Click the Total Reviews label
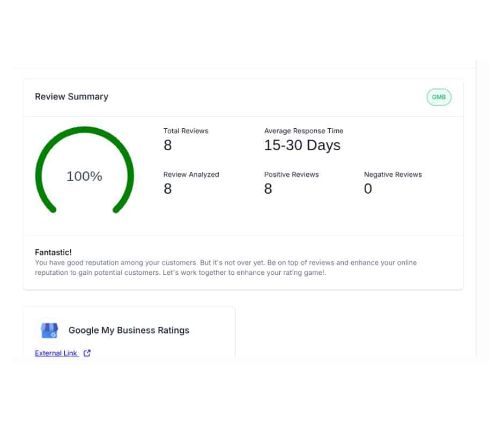The width and height of the screenshot is (504, 423). pos(186,131)
